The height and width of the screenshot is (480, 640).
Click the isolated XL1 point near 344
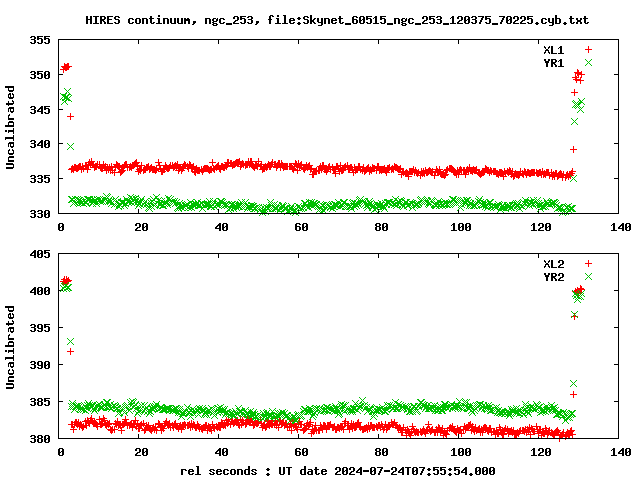click(x=70, y=117)
